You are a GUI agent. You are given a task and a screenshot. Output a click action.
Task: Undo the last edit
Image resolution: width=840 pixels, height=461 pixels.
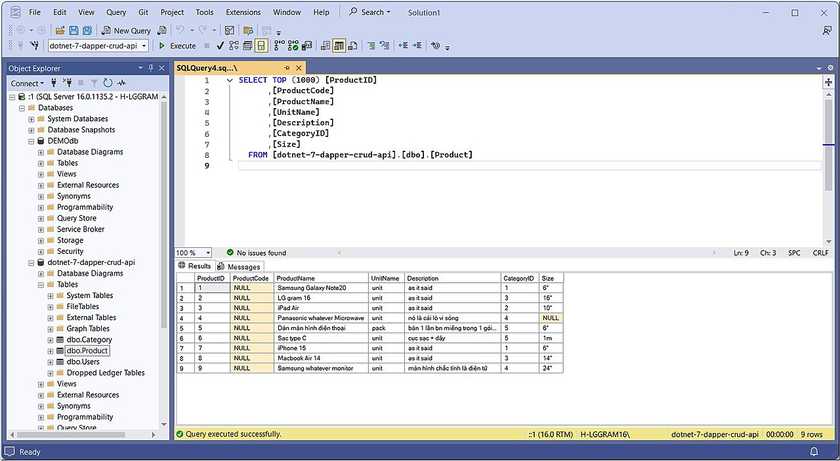click(x=181, y=31)
